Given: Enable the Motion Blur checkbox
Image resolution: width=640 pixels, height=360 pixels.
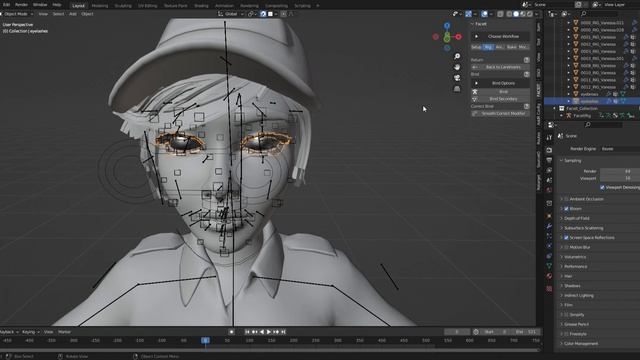Looking at the screenshot, I should [x=566, y=247].
